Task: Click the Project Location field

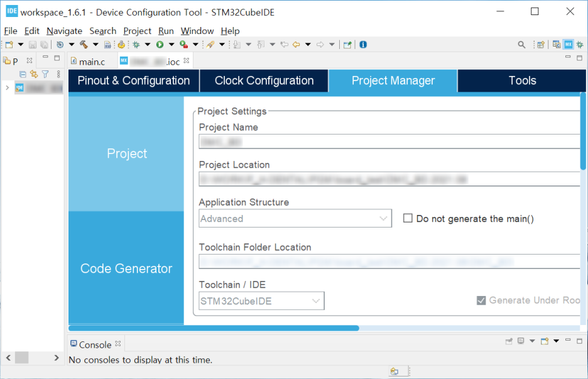Action: tap(389, 179)
